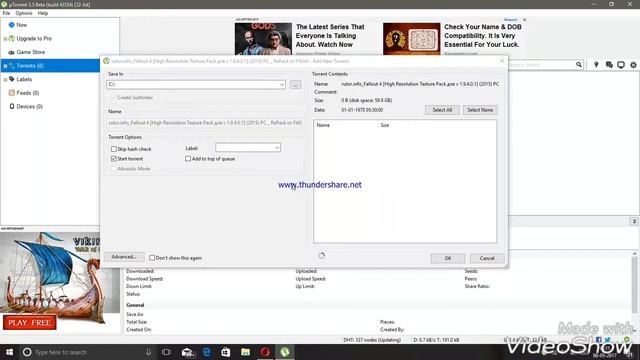Click detail pane scrollbar up arrow
The image size is (640, 360).
click(x=634, y=254)
